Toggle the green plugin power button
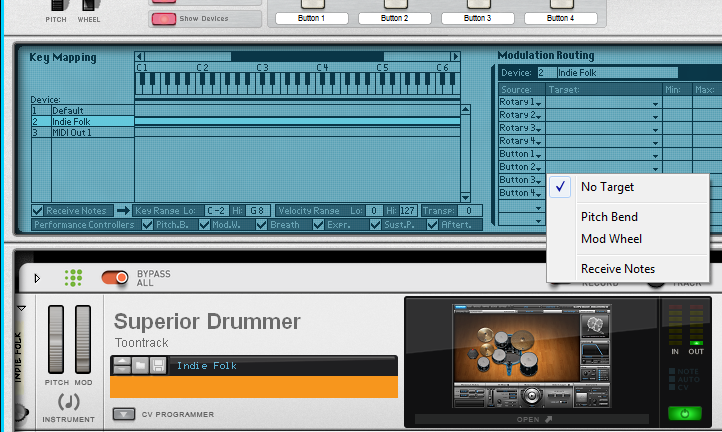This screenshot has width=722, height=432. (685, 413)
